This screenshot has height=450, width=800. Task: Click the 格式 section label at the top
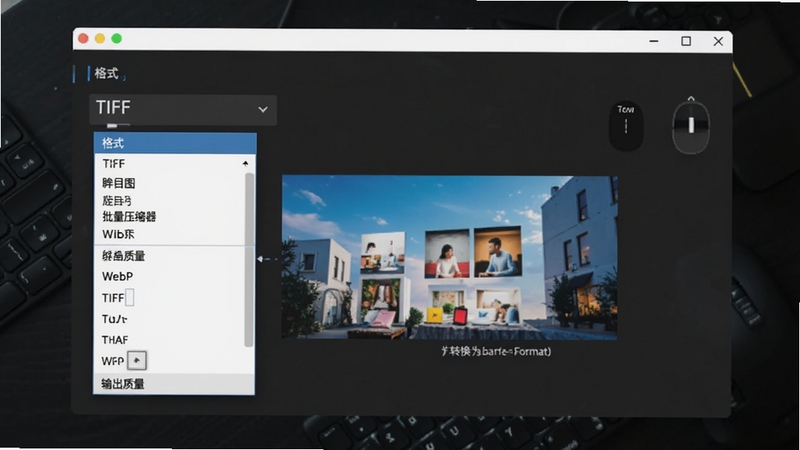[x=107, y=73]
